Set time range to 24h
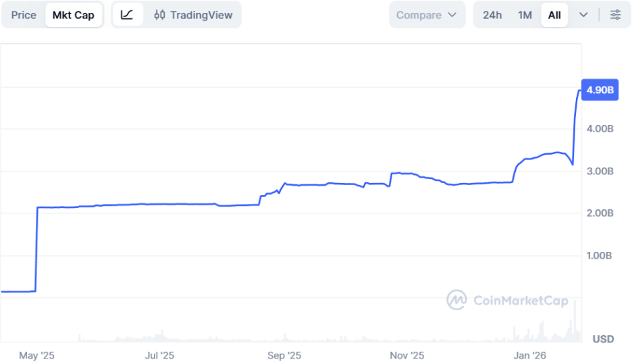The height and width of the screenshot is (364, 632). pyautogui.click(x=492, y=15)
